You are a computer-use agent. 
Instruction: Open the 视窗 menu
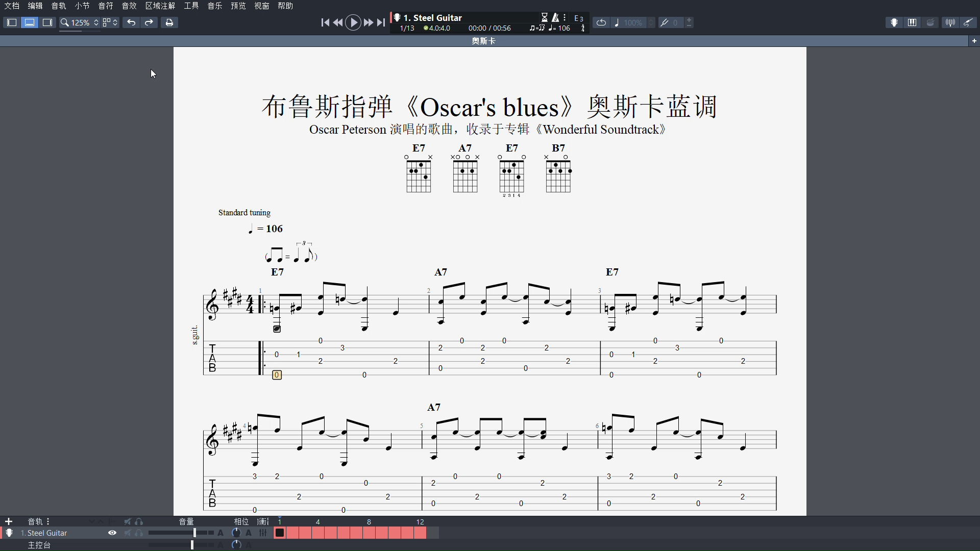pyautogui.click(x=262, y=6)
